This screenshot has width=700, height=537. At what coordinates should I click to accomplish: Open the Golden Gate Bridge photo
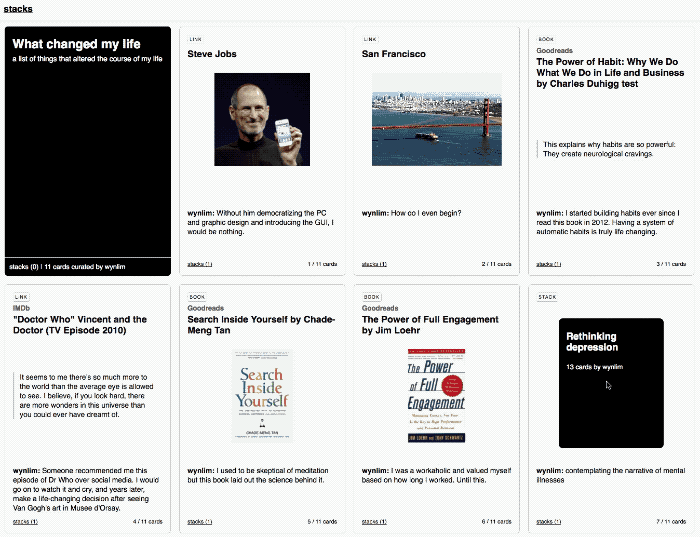tap(437, 120)
